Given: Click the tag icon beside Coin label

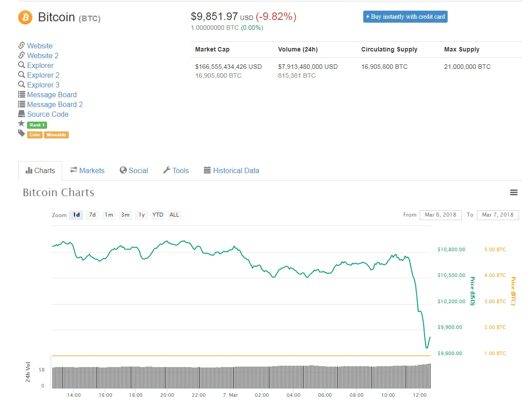Looking at the screenshot, I should 21,133.
